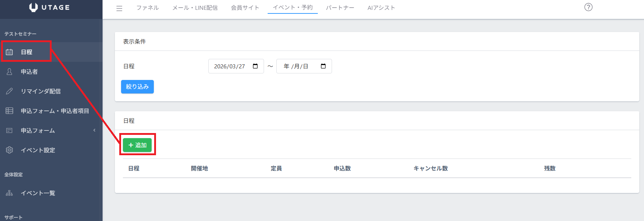Click the UTAGE logo
This screenshot has width=644, height=221.
(49, 8)
